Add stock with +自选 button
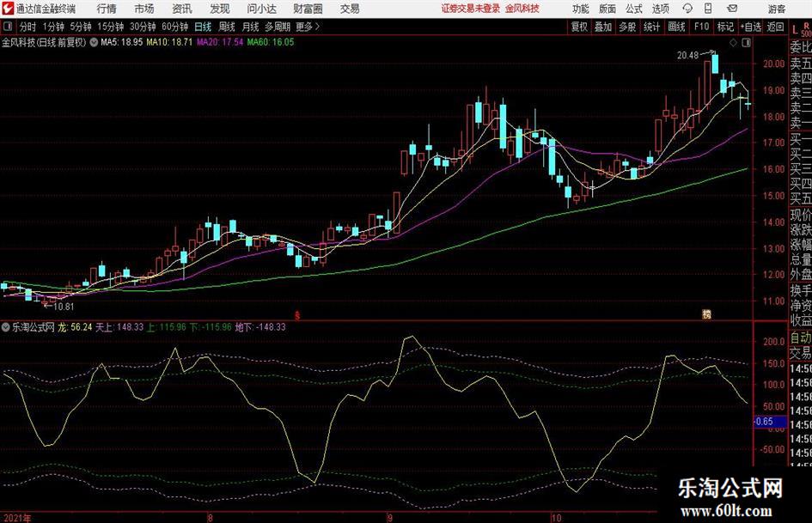812x523 pixels. click(751, 27)
